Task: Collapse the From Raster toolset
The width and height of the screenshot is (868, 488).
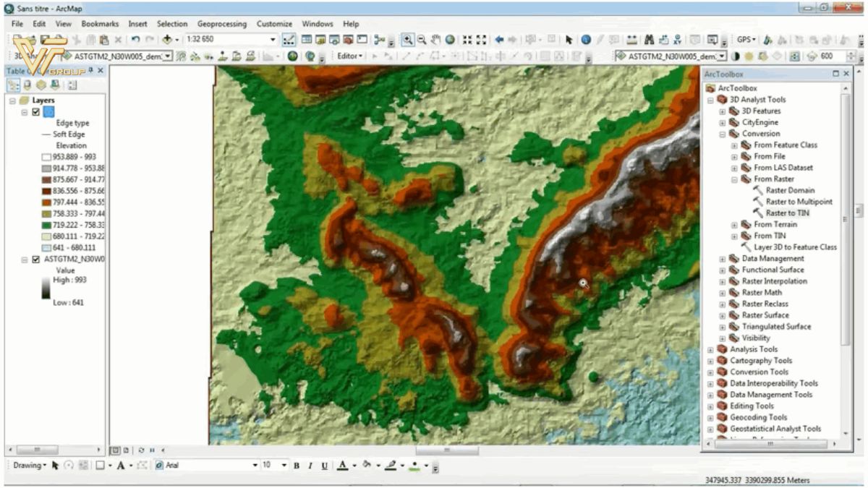Action: point(734,179)
